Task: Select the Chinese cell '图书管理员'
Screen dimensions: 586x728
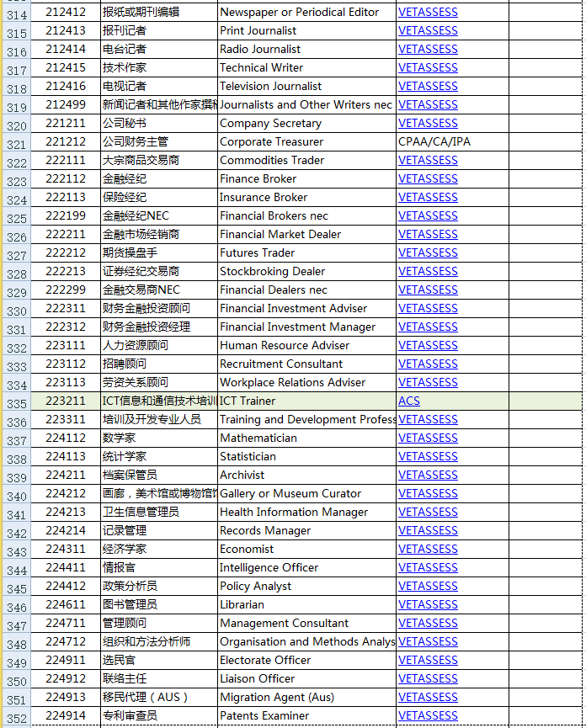Action: [159, 605]
